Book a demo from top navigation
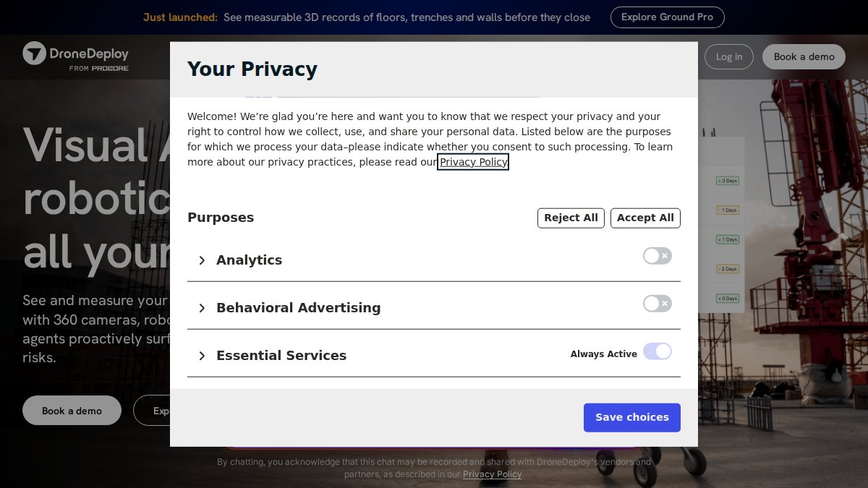The width and height of the screenshot is (868, 488). (x=804, y=57)
